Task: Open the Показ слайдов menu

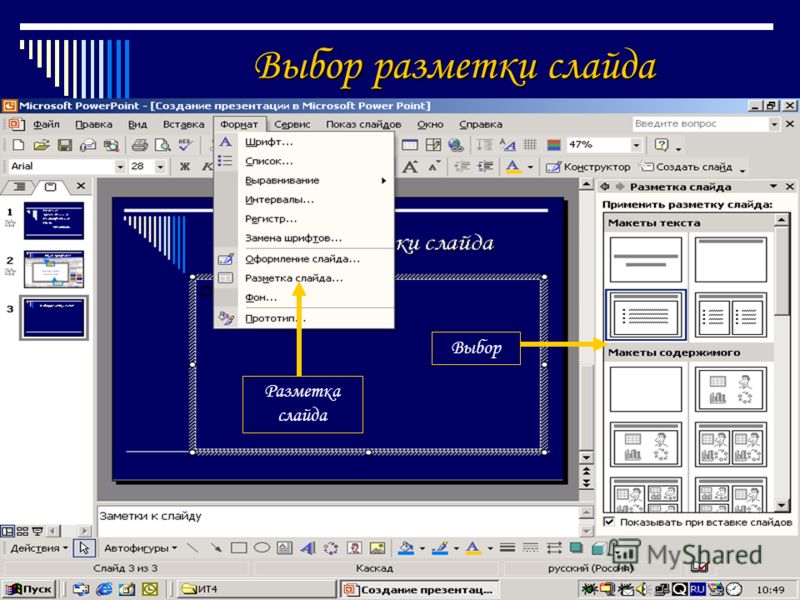Action: pos(363,124)
